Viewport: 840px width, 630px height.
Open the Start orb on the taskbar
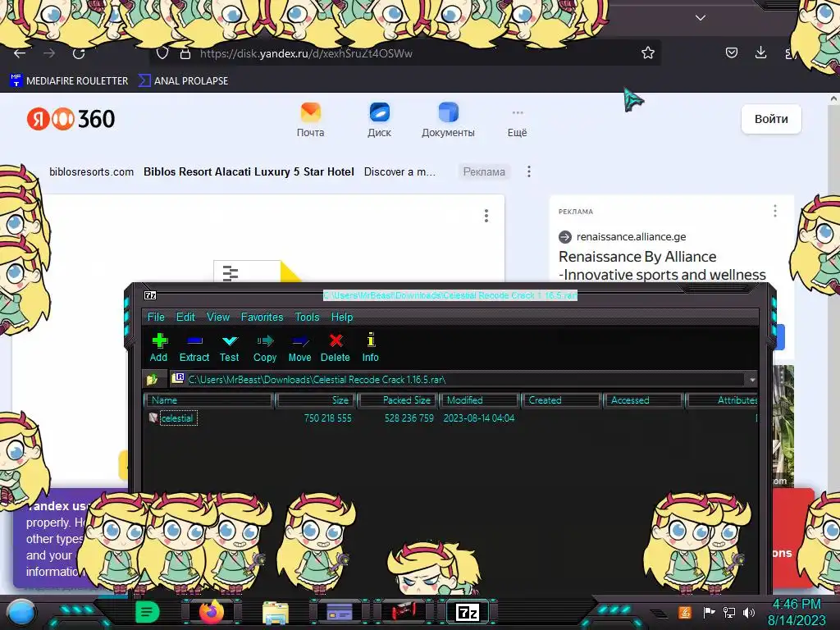(x=22, y=612)
